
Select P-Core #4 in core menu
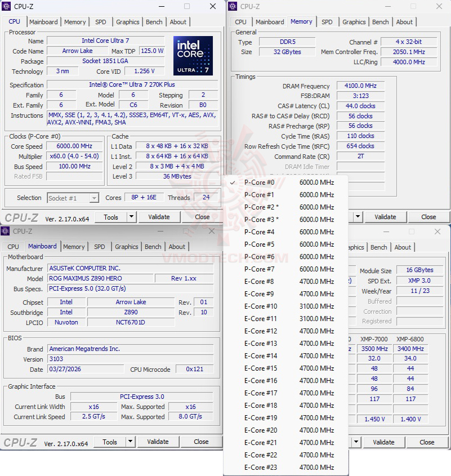click(285, 232)
